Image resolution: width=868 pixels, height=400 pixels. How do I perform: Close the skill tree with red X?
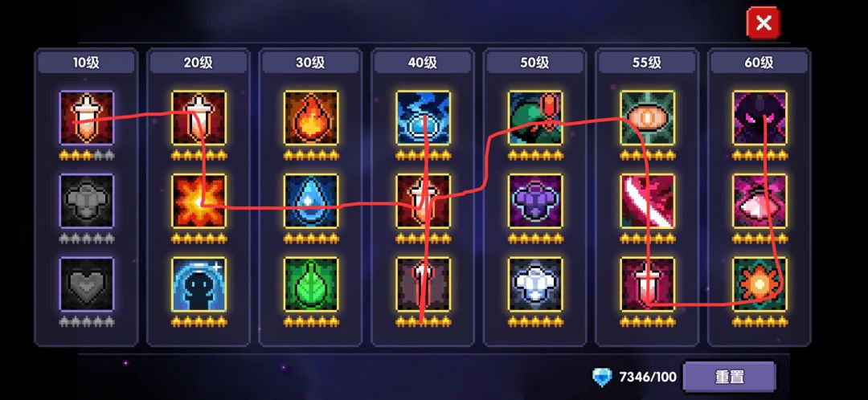pos(764,22)
